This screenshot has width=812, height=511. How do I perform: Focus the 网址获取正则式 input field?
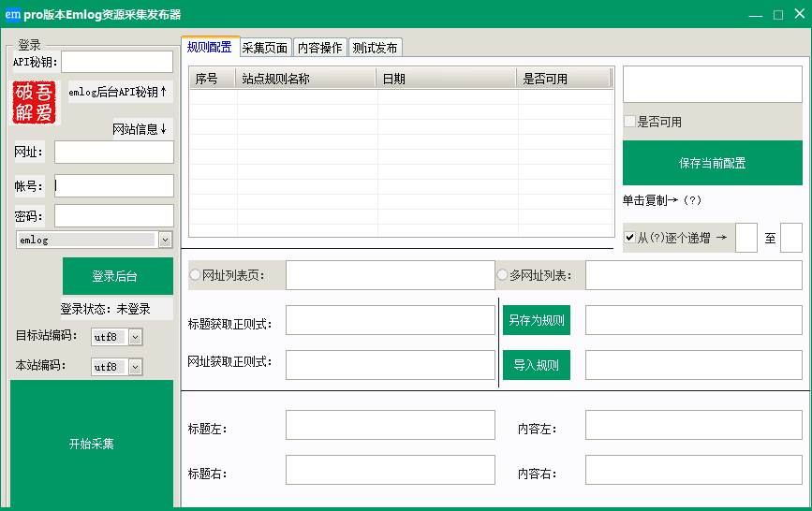click(x=391, y=365)
